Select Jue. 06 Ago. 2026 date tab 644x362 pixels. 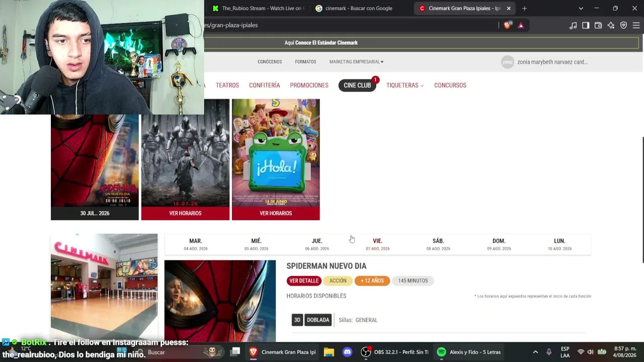click(x=317, y=244)
